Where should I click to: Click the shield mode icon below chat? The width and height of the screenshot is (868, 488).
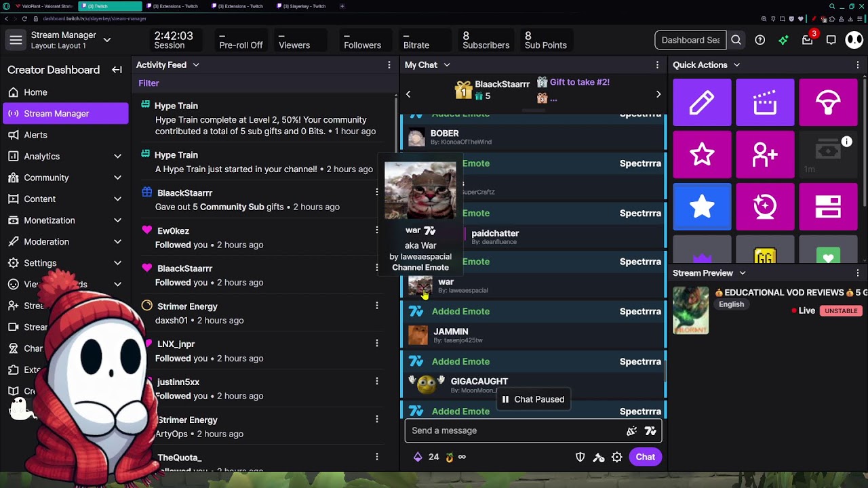580,457
